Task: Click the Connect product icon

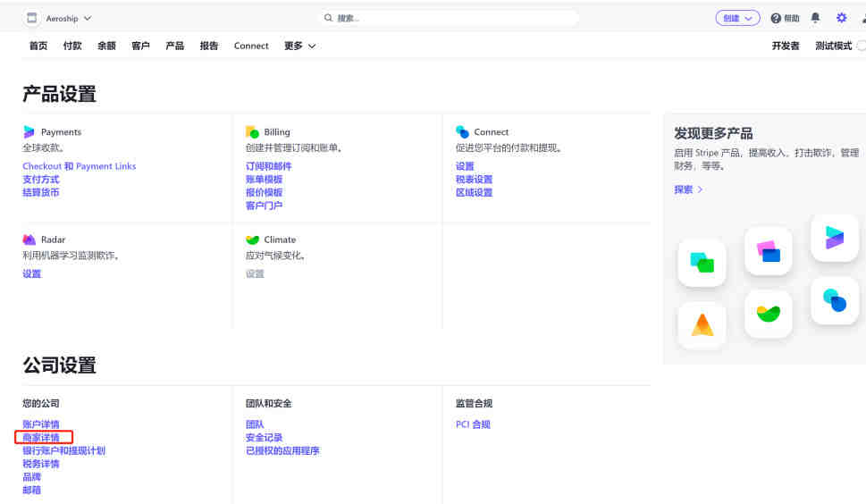Action: (x=462, y=132)
